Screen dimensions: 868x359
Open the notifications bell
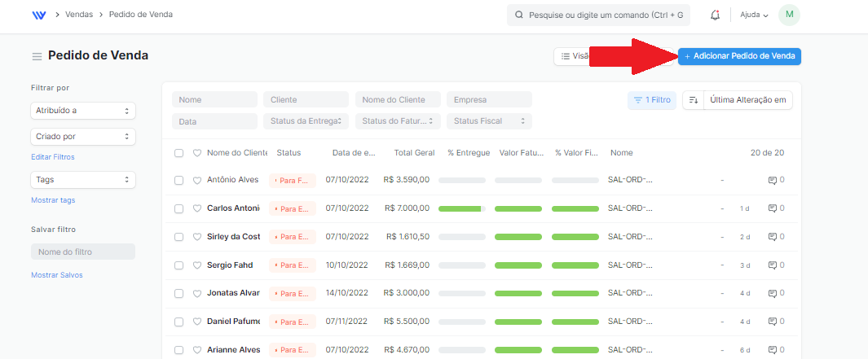click(716, 15)
